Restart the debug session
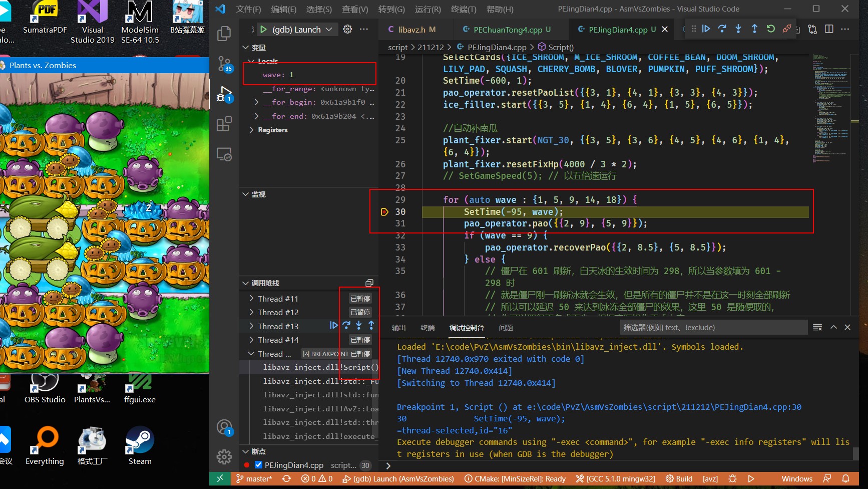Screen dimensions: 868x489 point(771,29)
